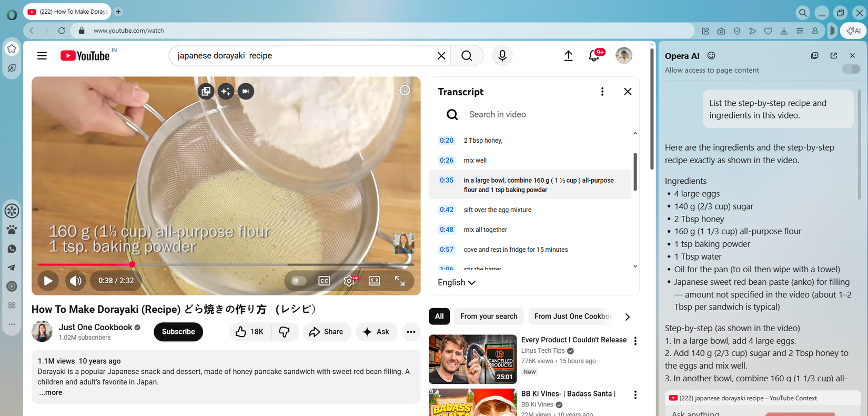Screen dimensions: 868x416
Task: Click the Opera AI toolbar button
Action: (853, 31)
